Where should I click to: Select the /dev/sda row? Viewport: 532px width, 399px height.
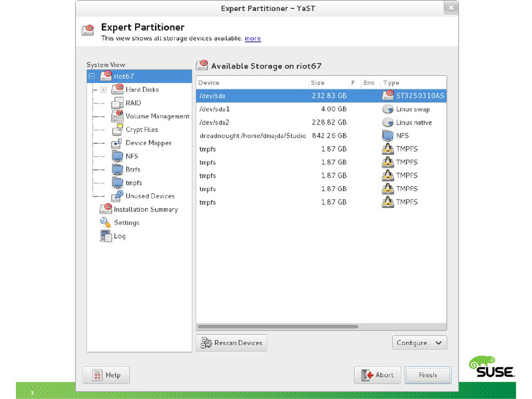(x=321, y=96)
